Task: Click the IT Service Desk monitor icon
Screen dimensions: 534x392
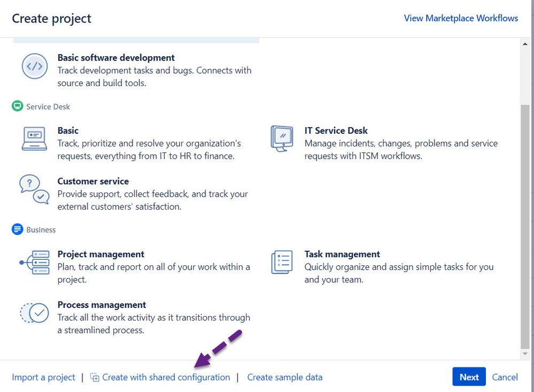Action: 282,139
